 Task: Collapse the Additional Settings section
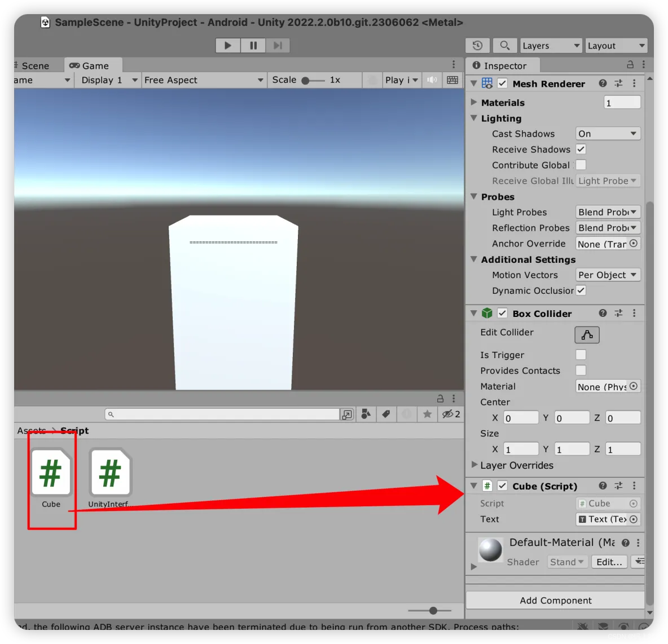click(474, 259)
